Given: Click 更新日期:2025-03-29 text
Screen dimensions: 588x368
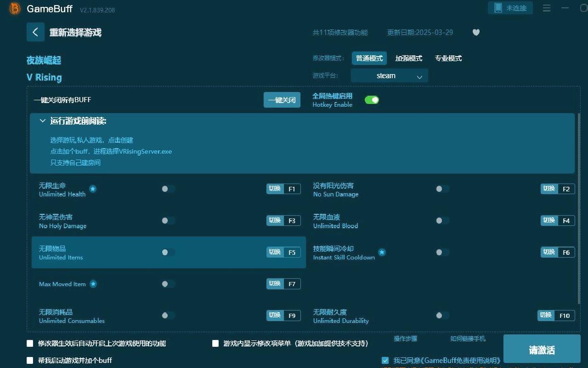Looking at the screenshot, I should [x=420, y=32].
